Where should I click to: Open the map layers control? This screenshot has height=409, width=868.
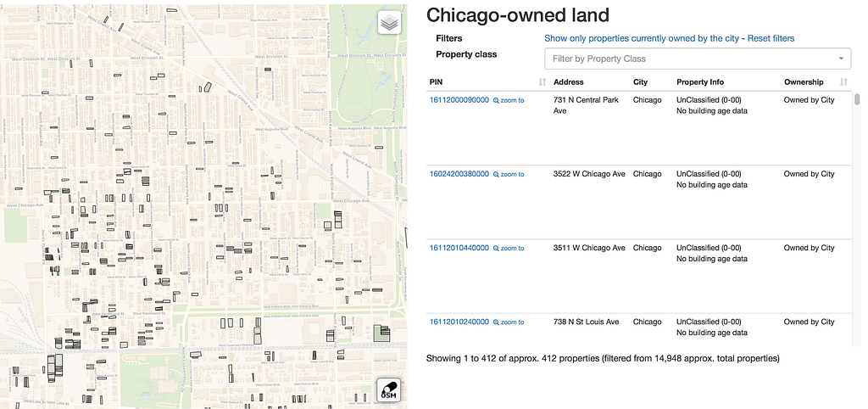(x=389, y=23)
